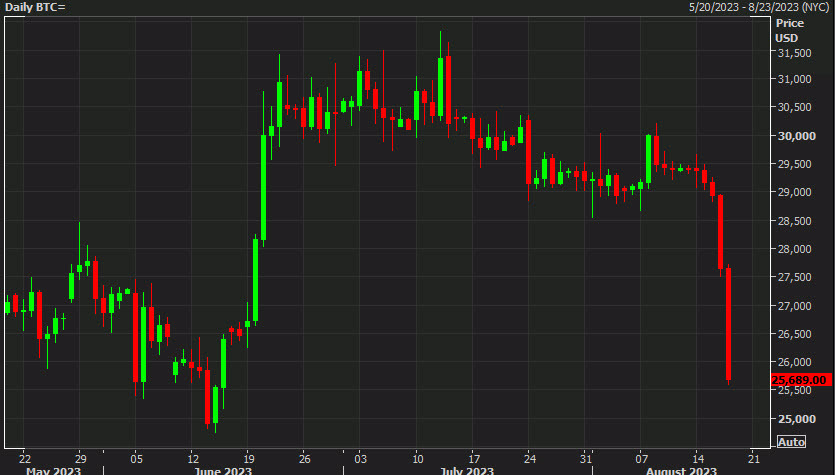Screen dimensions: 835x475
Task: Click the tall green candle rising to 30,000
Action: click(264, 187)
